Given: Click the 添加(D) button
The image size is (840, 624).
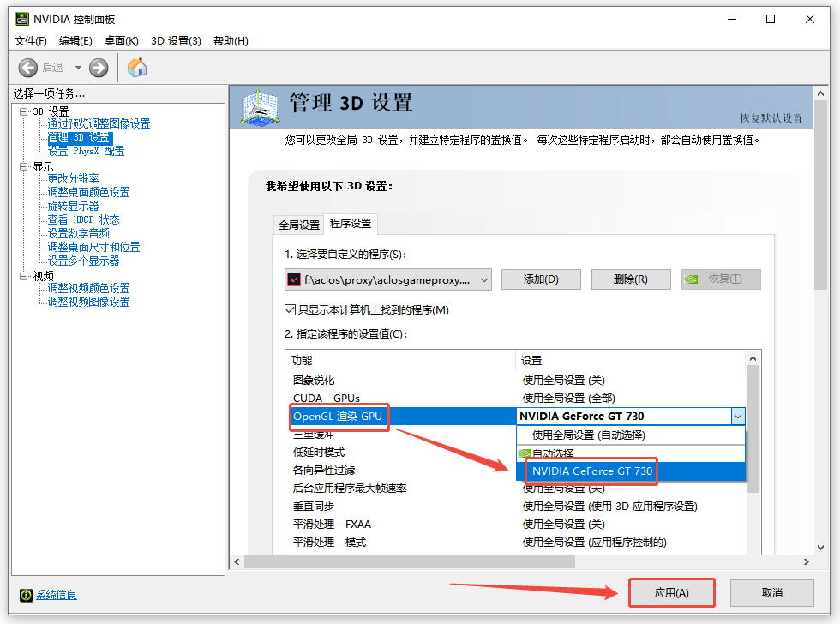Looking at the screenshot, I should [541, 279].
